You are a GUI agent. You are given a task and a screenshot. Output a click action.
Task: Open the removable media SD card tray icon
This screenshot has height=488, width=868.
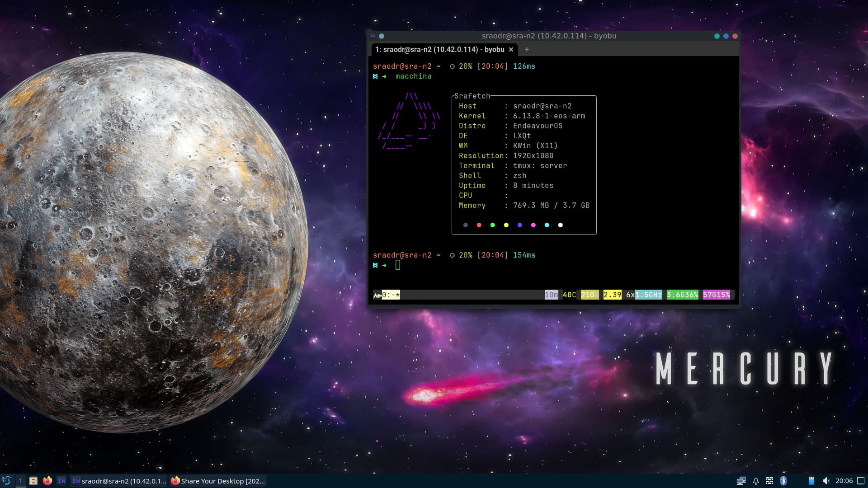(811, 481)
